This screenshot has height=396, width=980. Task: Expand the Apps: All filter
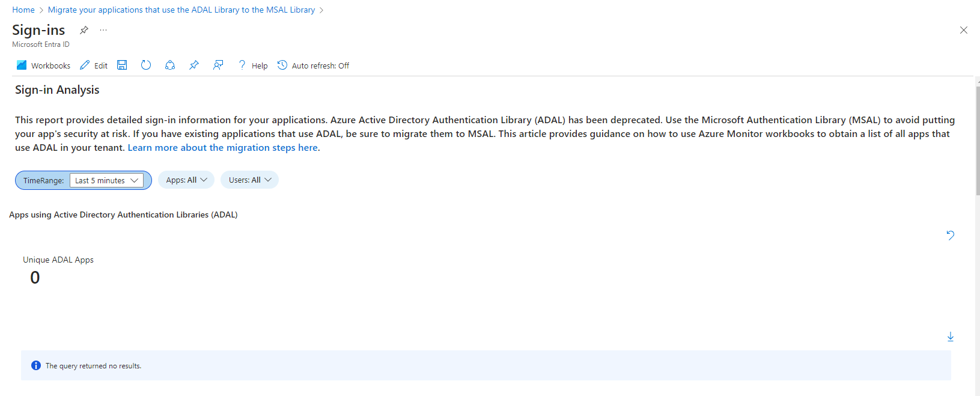[186, 180]
